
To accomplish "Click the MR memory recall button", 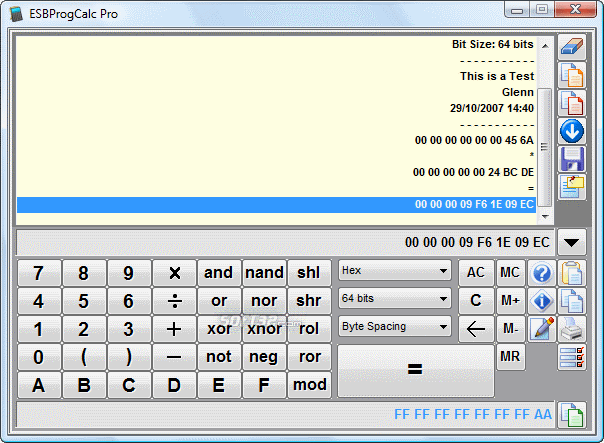I will click(510, 357).
